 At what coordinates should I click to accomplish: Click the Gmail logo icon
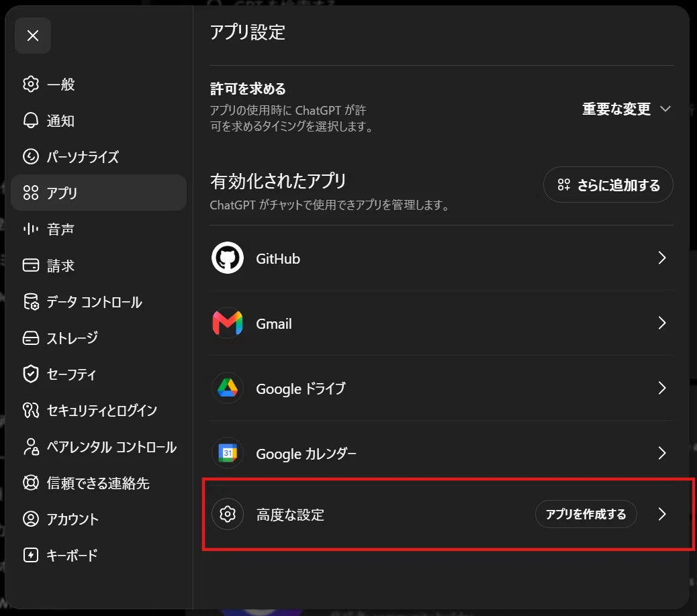228,323
